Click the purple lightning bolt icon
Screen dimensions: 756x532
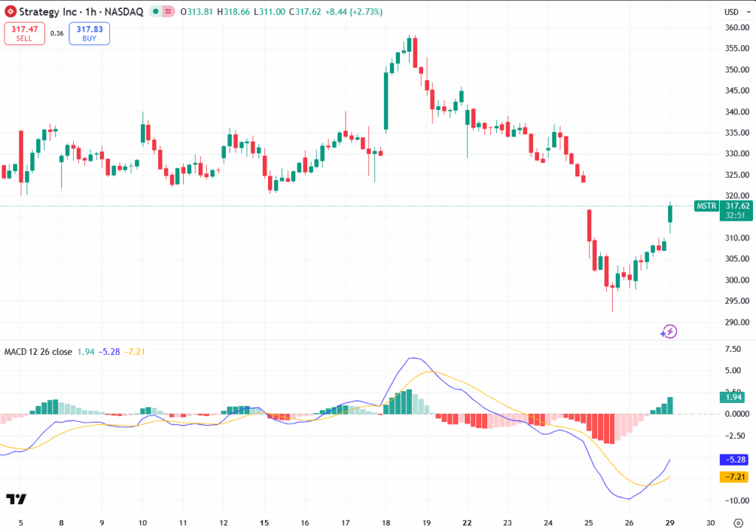click(669, 331)
